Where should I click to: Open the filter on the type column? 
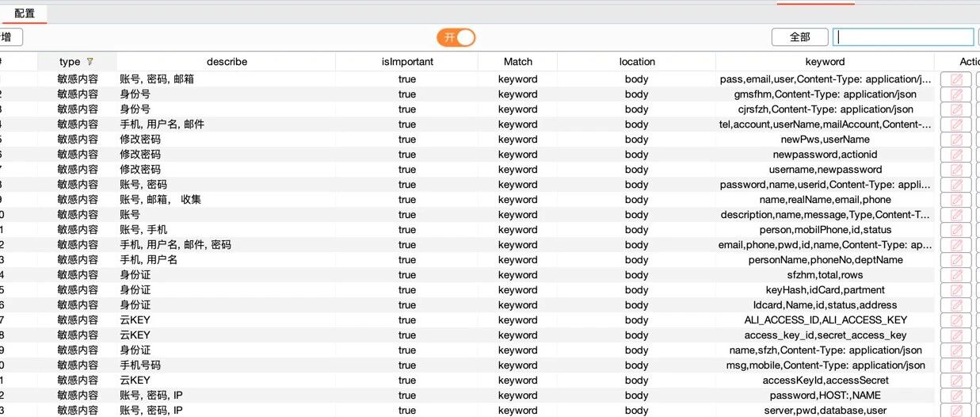click(90, 61)
